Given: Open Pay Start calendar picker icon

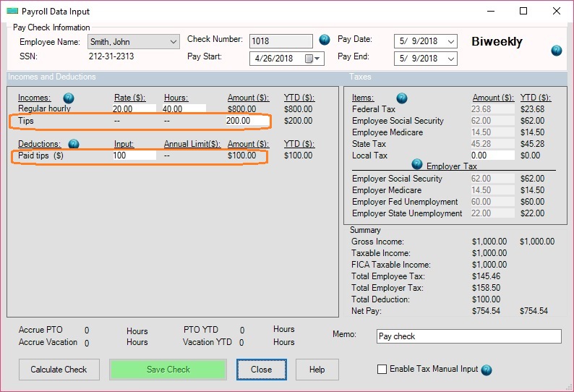Looking at the screenshot, I should pyautogui.click(x=310, y=59).
